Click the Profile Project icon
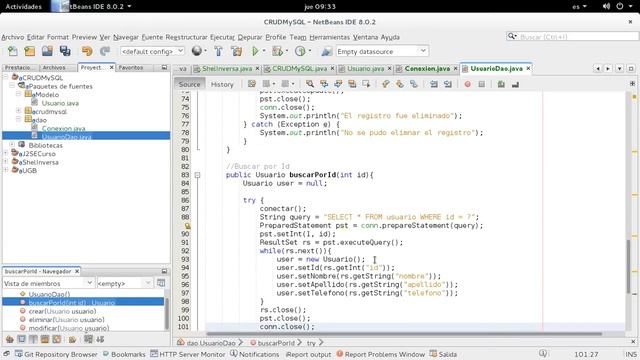Viewport: 640px width, 360px height. click(300, 51)
